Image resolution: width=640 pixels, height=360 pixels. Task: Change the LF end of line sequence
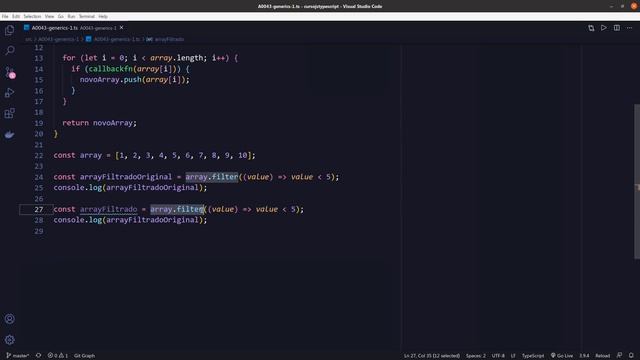(513, 356)
